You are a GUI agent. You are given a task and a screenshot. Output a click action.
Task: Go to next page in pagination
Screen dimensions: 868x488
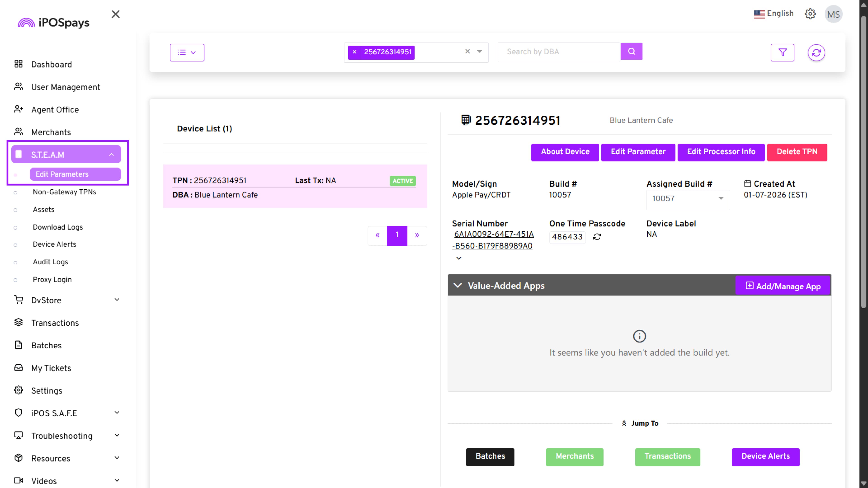coord(417,235)
